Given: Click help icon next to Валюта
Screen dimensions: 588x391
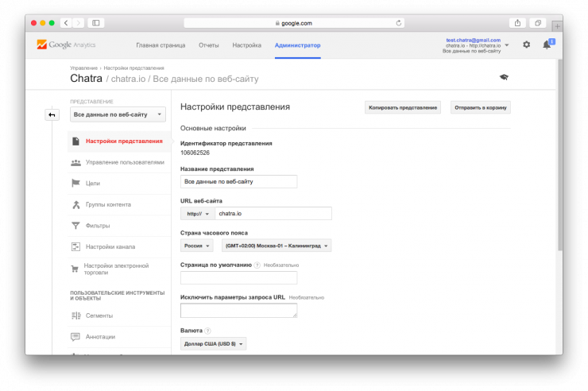Looking at the screenshot, I should pyautogui.click(x=207, y=331).
